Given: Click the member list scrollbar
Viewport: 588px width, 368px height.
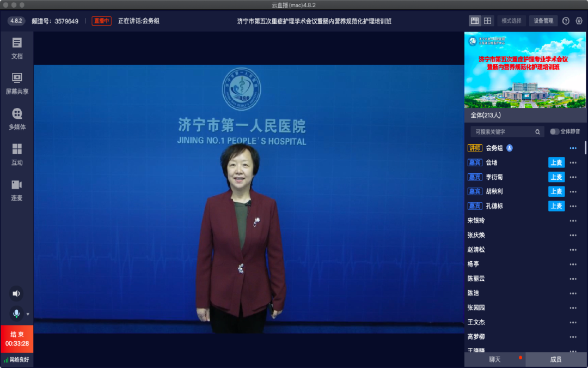Looking at the screenshot, I should [585, 148].
